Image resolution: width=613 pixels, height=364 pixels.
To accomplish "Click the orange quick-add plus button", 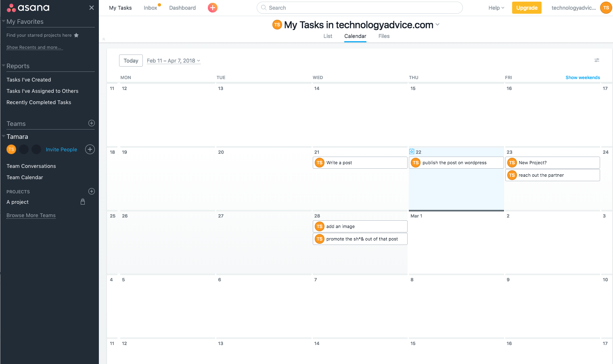I will [213, 8].
